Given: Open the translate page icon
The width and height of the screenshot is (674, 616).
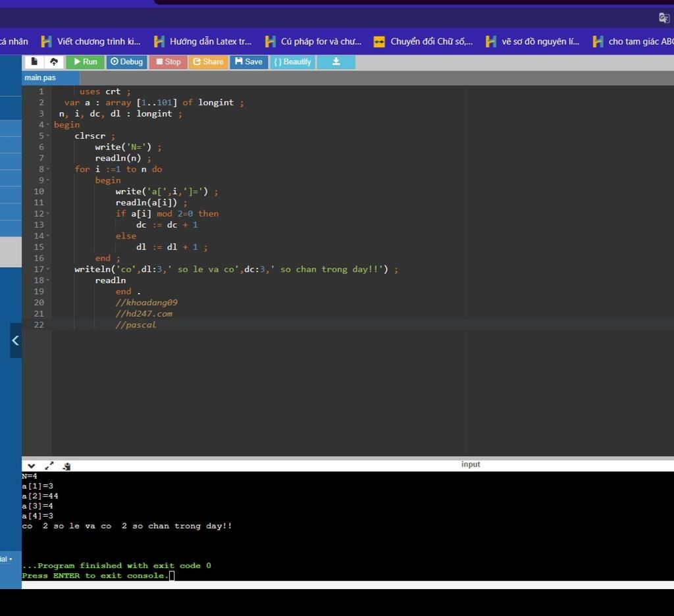Looking at the screenshot, I should click(664, 18).
